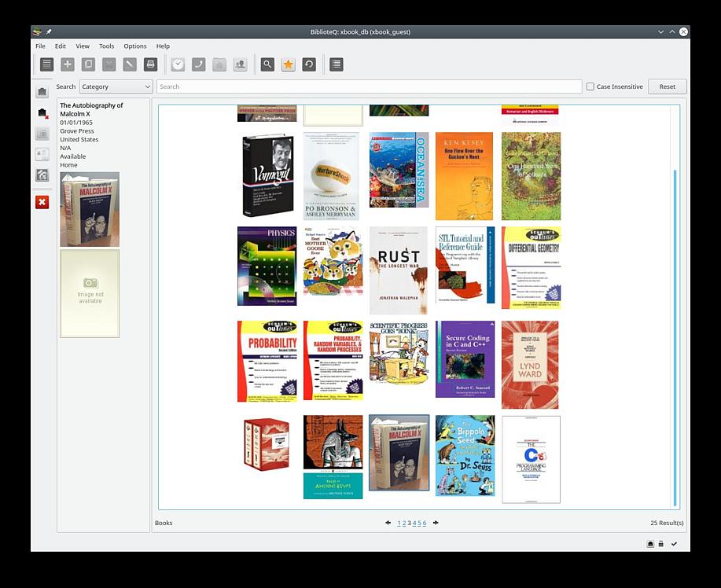Click the checkmark icon in status bar

coord(674,544)
